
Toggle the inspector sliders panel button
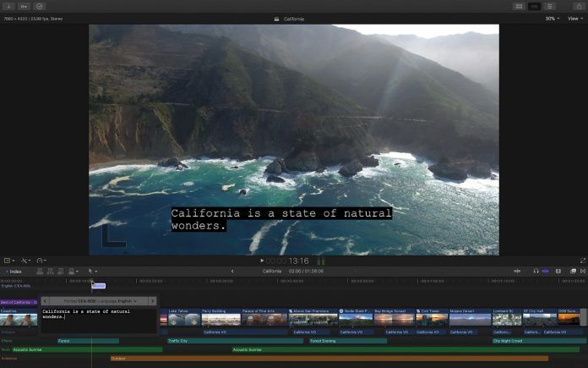(x=549, y=7)
